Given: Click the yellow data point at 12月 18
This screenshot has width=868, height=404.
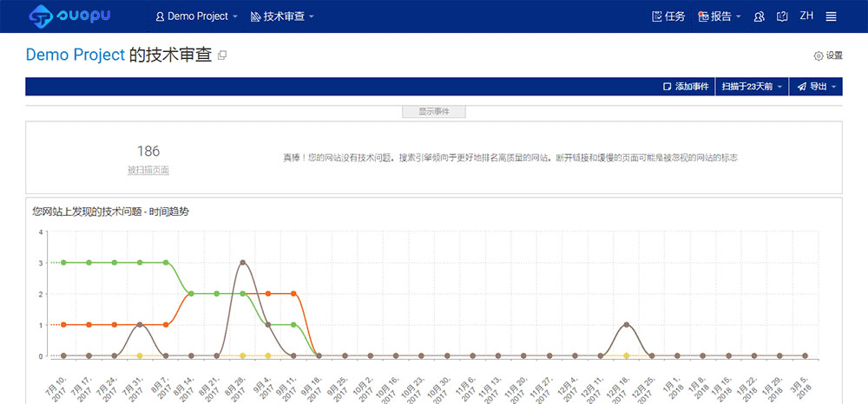Looking at the screenshot, I should tap(626, 356).
